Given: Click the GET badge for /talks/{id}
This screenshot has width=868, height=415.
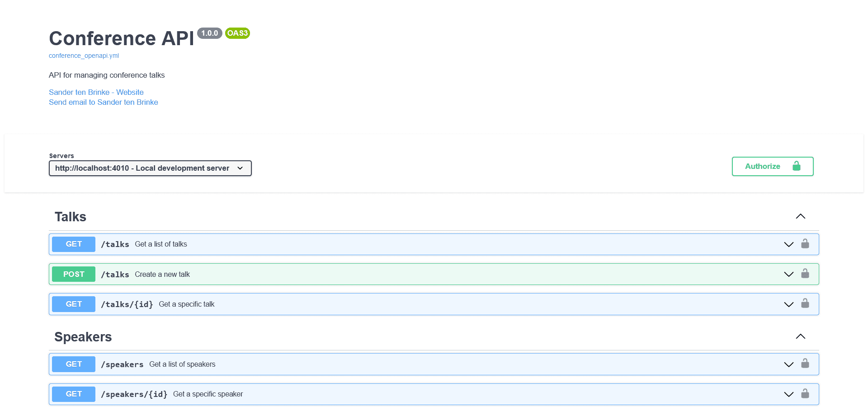Looking at the screenshot, I should (x=74, y=304).
